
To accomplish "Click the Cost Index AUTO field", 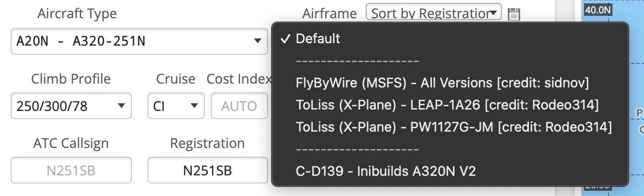I will pyautogui.click(x=239, y=106).
